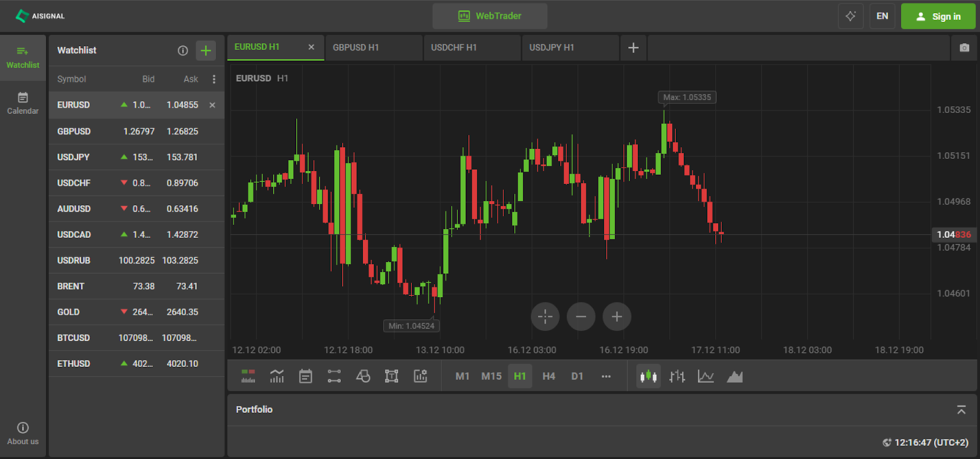Select the M15 timeframe
The image size is (980, 459).
(491, 376)
